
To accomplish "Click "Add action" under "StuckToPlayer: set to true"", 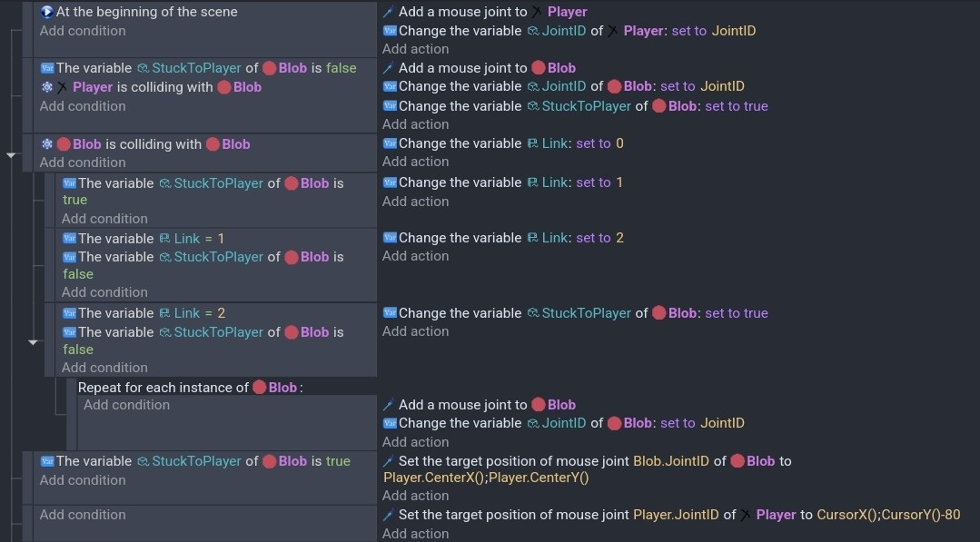I will [416, 330].
